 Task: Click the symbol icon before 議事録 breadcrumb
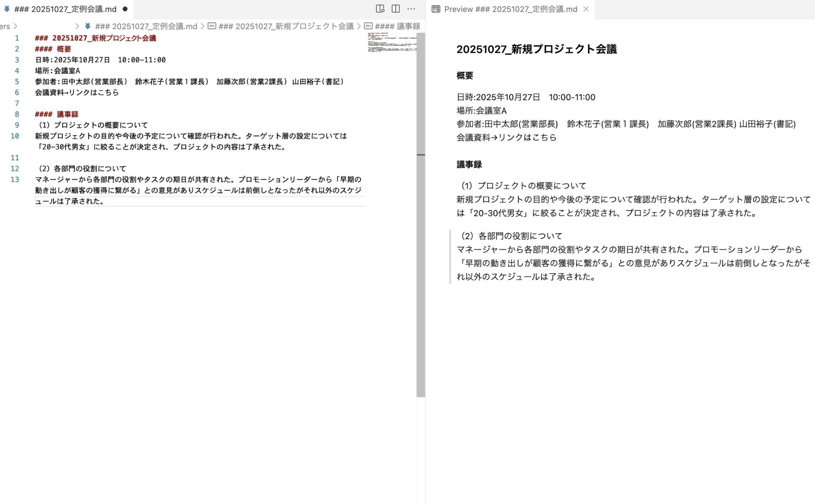[x=368, y=26]
